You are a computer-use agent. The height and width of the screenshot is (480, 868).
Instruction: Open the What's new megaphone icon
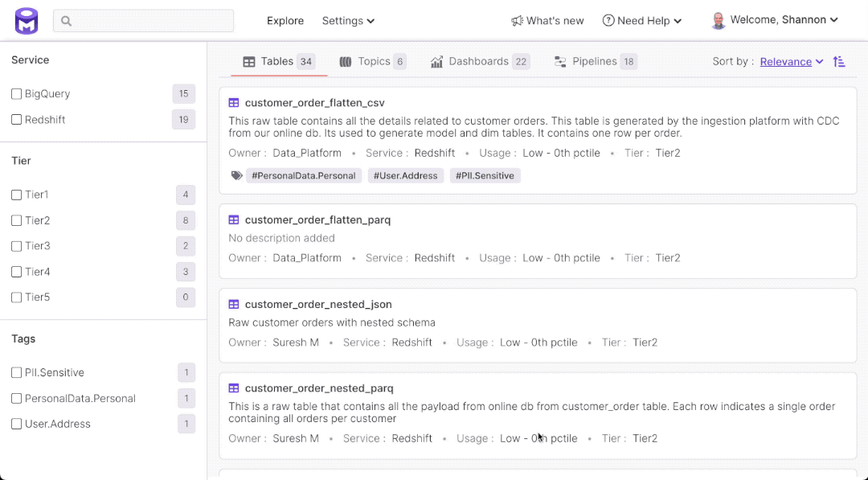[518, 20]
